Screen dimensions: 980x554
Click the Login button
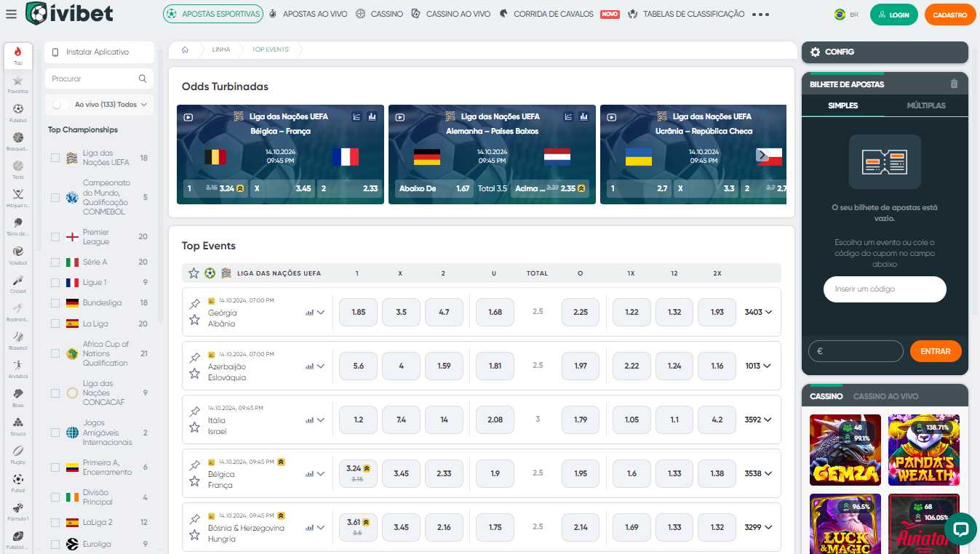894,15
